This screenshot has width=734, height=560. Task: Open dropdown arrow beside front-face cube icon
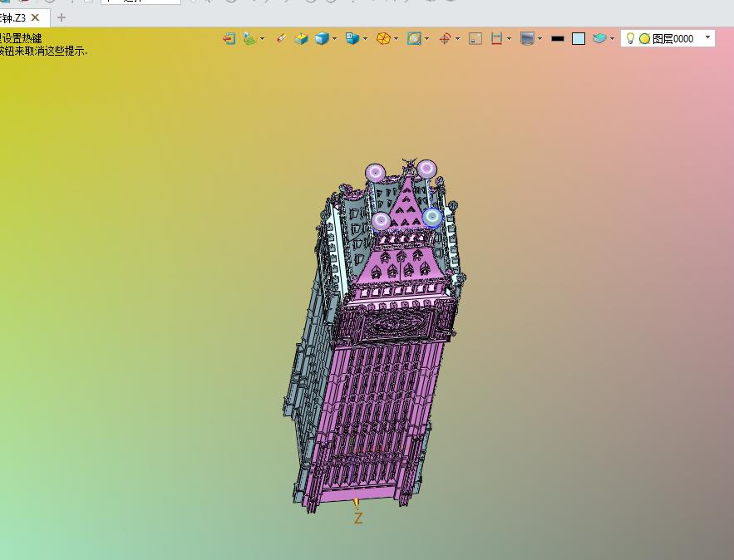click(365, 38)
